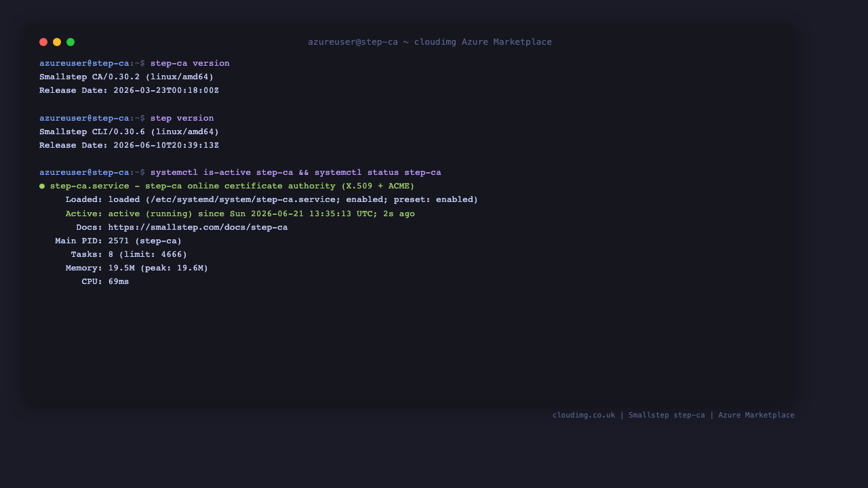Click the cloudimg.co.uk footer caption
The image size is (868, 488).
tap(673, 415)
